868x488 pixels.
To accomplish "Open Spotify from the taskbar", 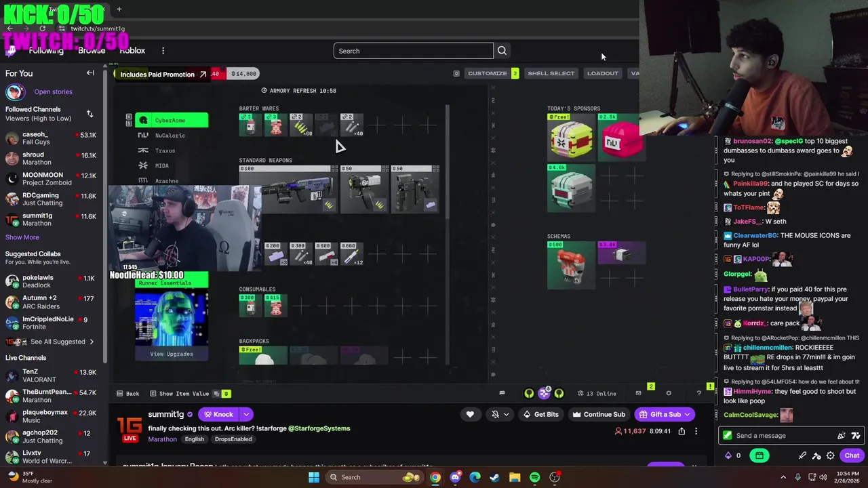I will tap(534, 477).
